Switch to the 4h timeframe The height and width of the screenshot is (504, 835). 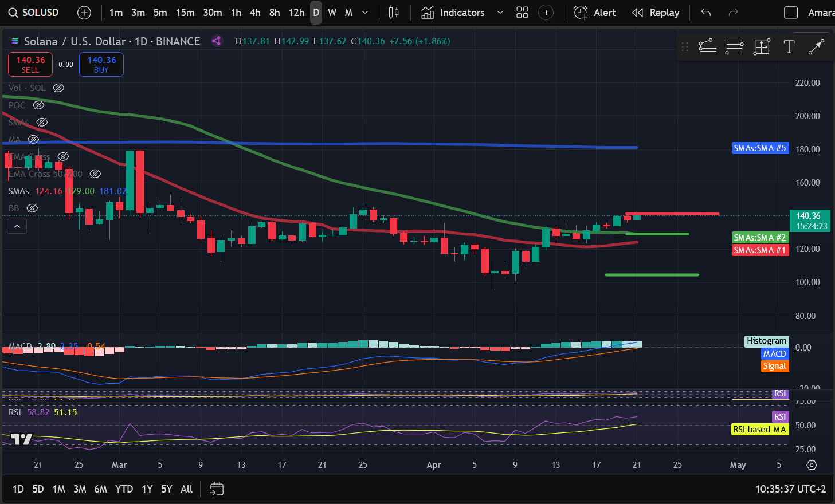pyautogui.click(x=255, y=13)
